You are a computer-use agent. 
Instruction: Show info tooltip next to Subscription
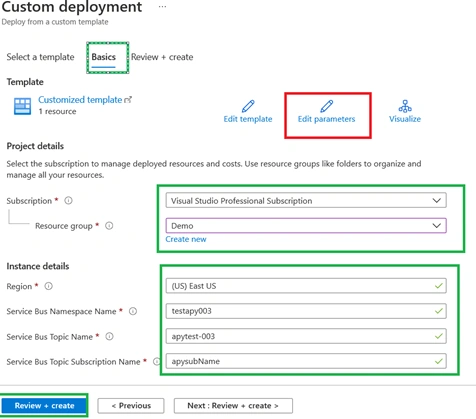pyautogui.click(x=68, y=201)
